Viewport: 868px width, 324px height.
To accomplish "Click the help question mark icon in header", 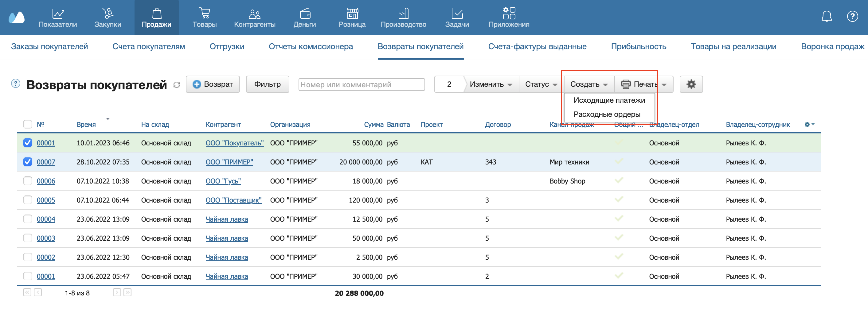I will (x=852, y=16).
